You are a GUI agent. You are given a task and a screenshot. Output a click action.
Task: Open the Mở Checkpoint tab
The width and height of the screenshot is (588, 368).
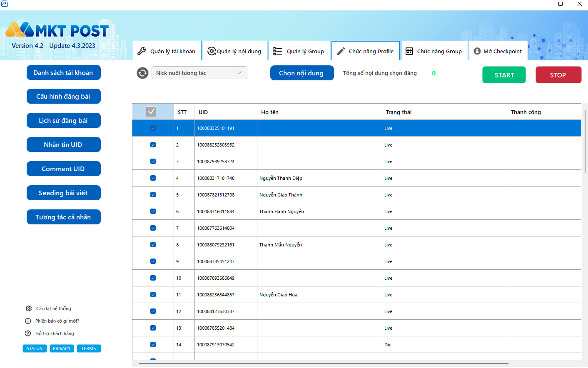point(498,51)
